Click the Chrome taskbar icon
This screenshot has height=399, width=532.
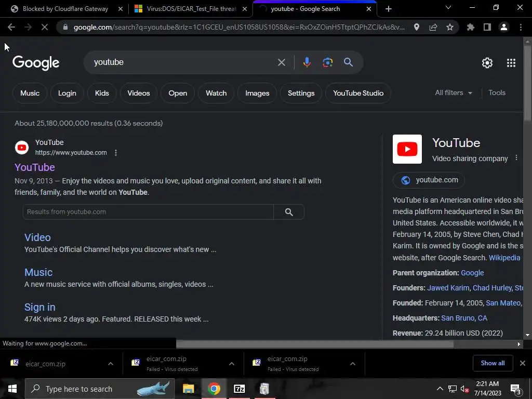(214, 389)
